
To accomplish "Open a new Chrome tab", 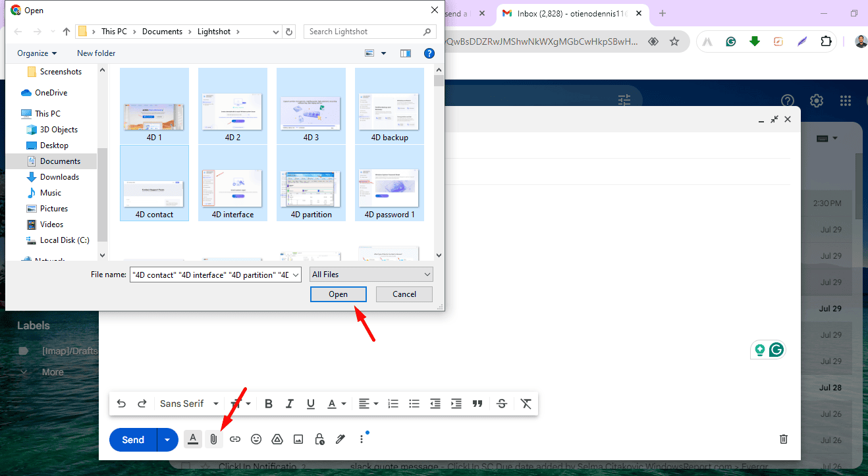I will [x=663, y=13].
